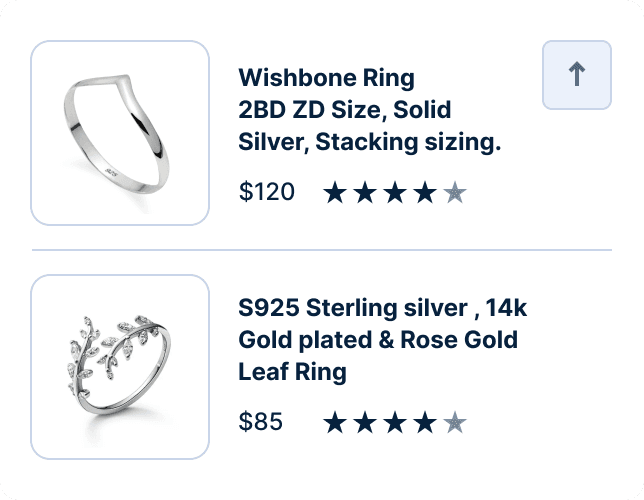This screenshot has width=644, height=500.
Task: Click the $85 price label
Action: tap(261, 422)
